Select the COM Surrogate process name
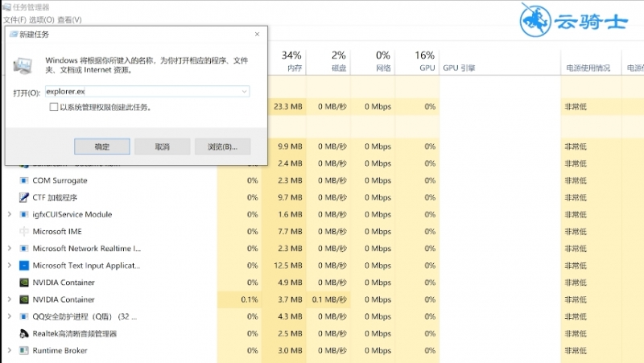 click(60, 180)
